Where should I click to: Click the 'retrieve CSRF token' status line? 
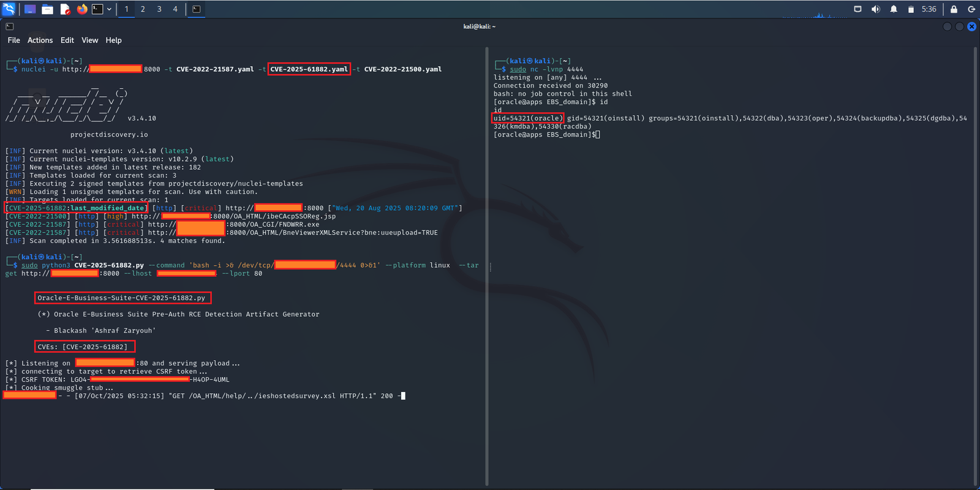click(107, 371)
